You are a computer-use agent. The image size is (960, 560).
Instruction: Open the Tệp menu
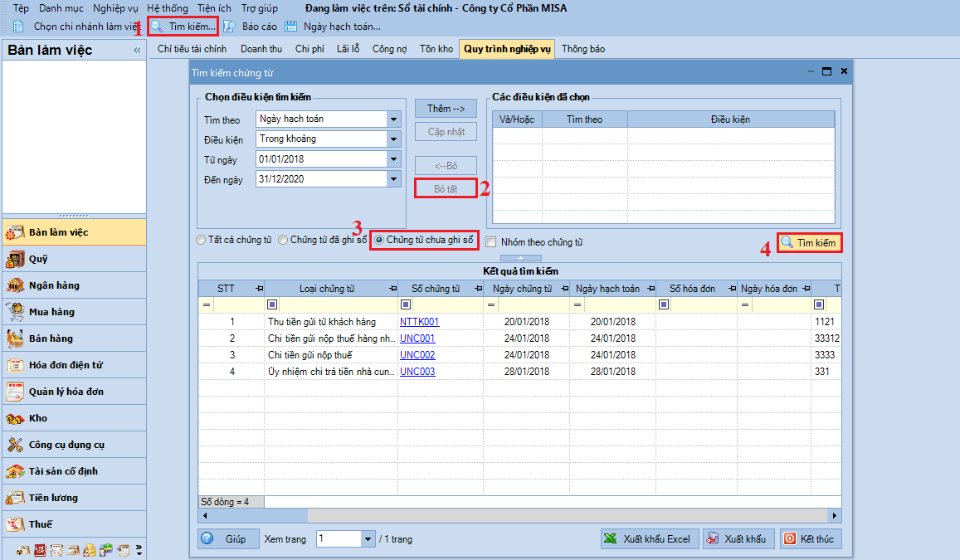point(21,8)
